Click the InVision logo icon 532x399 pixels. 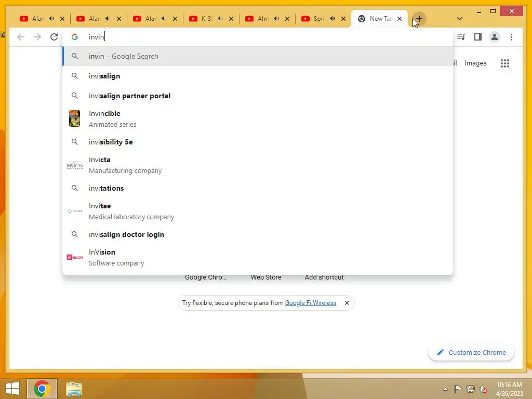coord(75,257)
